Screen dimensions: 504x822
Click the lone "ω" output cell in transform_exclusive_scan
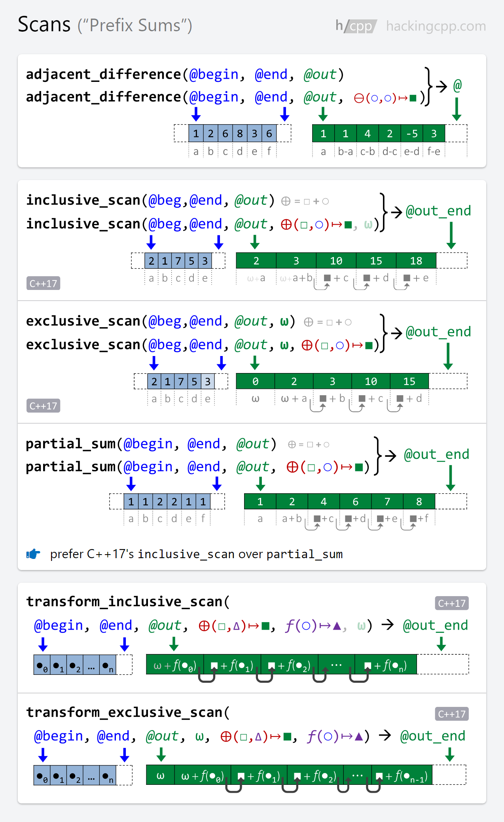pos(161,775)
